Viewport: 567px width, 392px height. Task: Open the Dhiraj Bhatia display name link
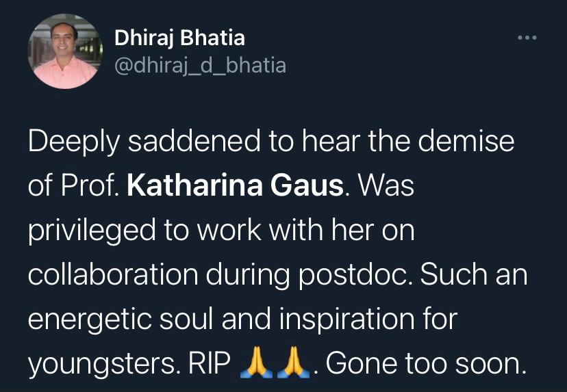click(179, 38)
